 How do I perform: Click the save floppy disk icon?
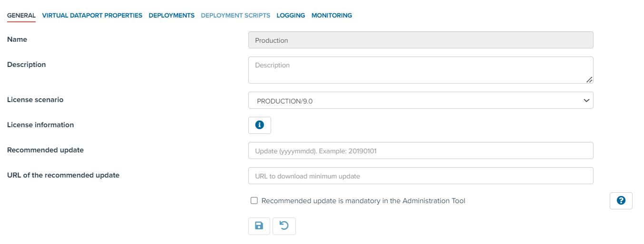(259, 226)
